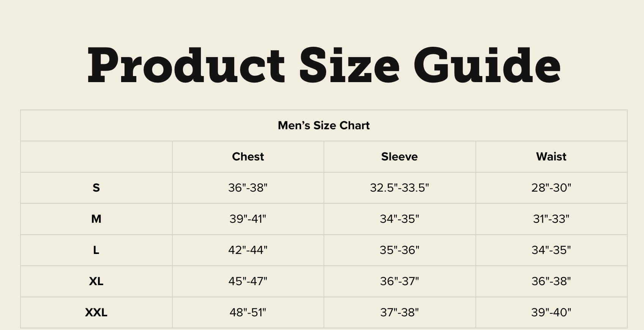Select the Chest column header
This screenshot has width=644, height=330.
tap(248, 157)
